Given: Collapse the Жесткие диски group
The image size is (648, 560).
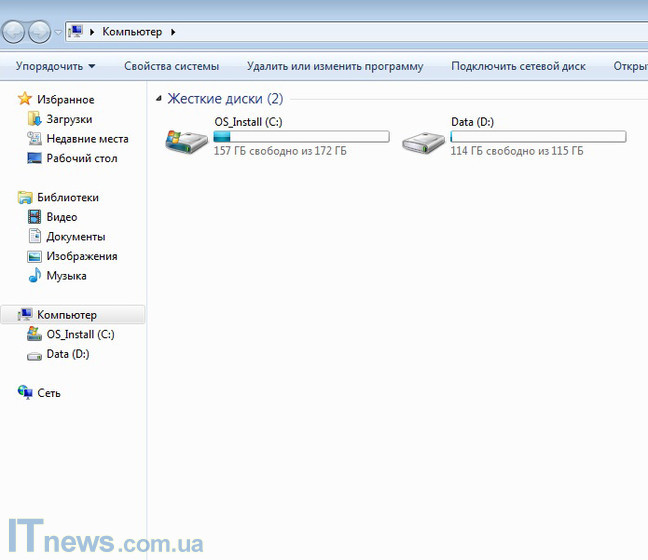Looking at the screenshot, I should coord(159,99).
